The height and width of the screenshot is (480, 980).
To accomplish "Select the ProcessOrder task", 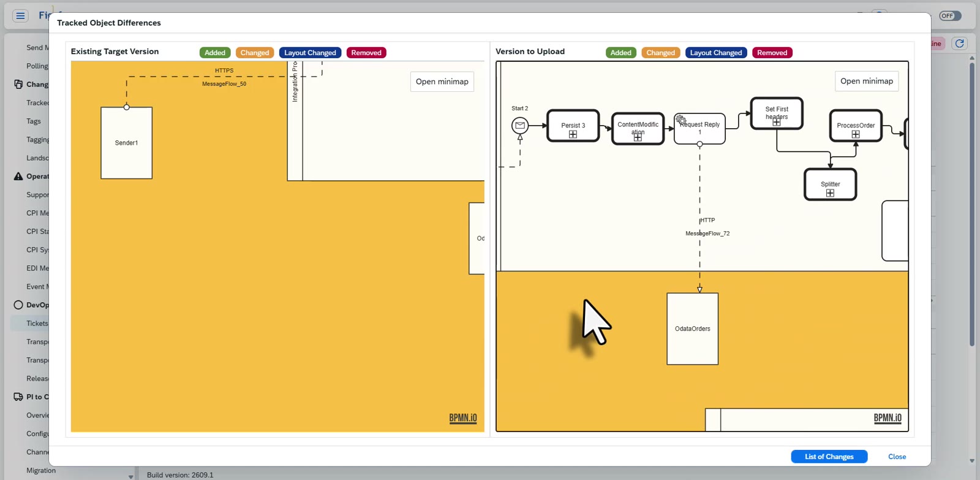I will pos(856,126).
